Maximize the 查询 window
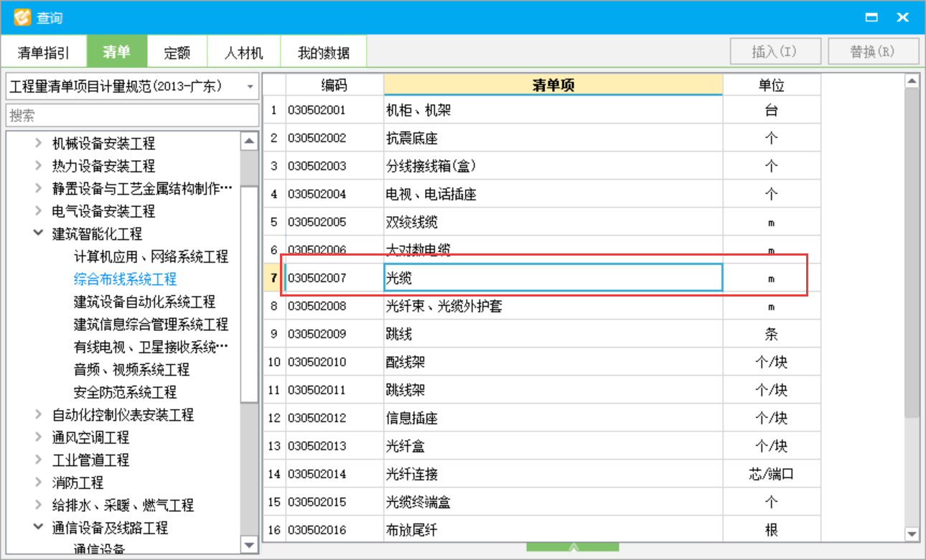 click(x=871, y=17)
